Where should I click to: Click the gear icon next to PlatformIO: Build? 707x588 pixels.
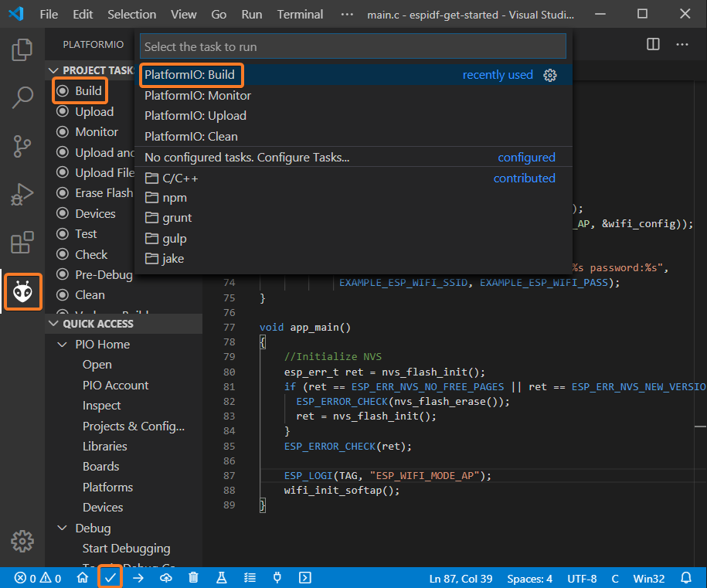click(x=549, y=75)
